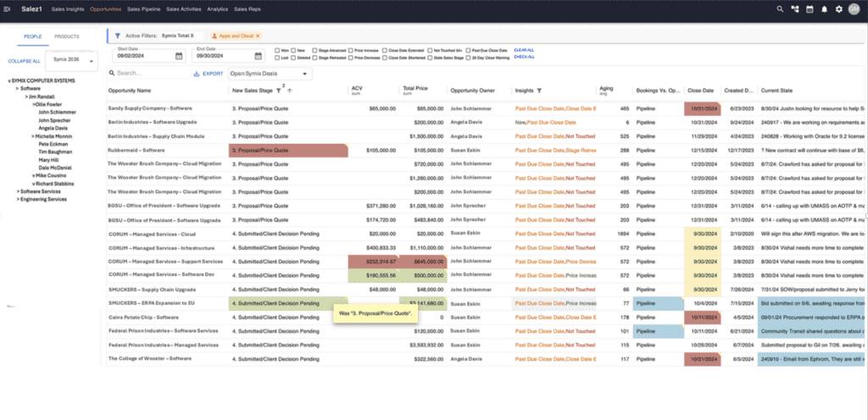Click the Export button

209,74
